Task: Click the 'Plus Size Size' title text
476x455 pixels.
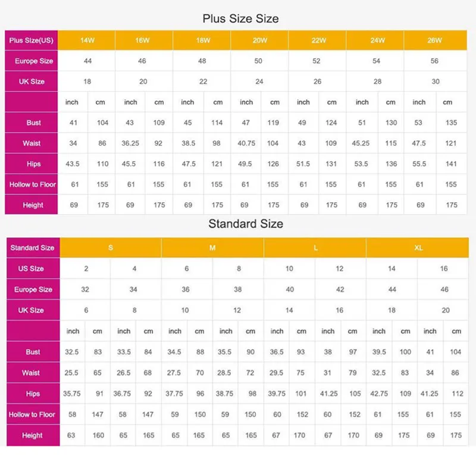Action: click(x=240, y=18)
